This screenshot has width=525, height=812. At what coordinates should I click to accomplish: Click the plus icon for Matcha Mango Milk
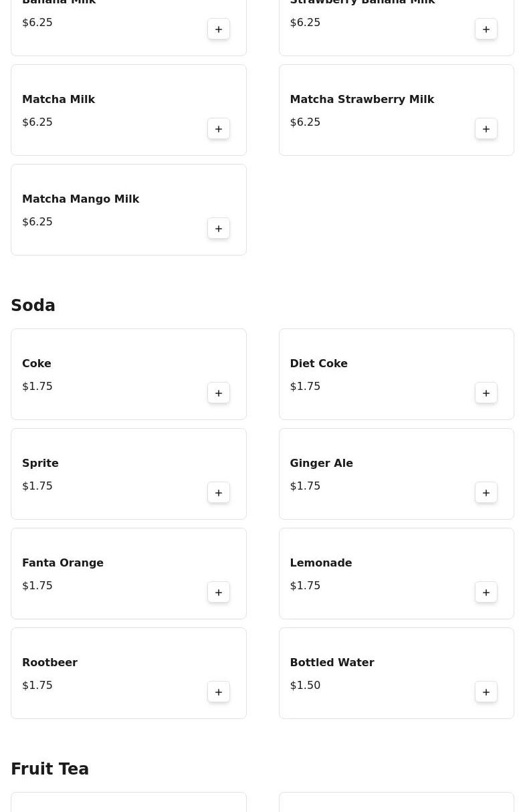(219, 228)
